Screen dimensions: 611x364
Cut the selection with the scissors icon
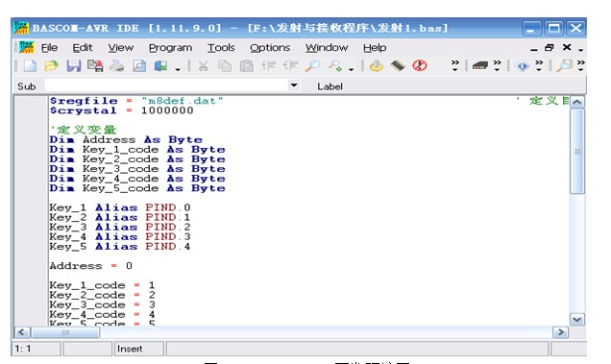point(203,65)
